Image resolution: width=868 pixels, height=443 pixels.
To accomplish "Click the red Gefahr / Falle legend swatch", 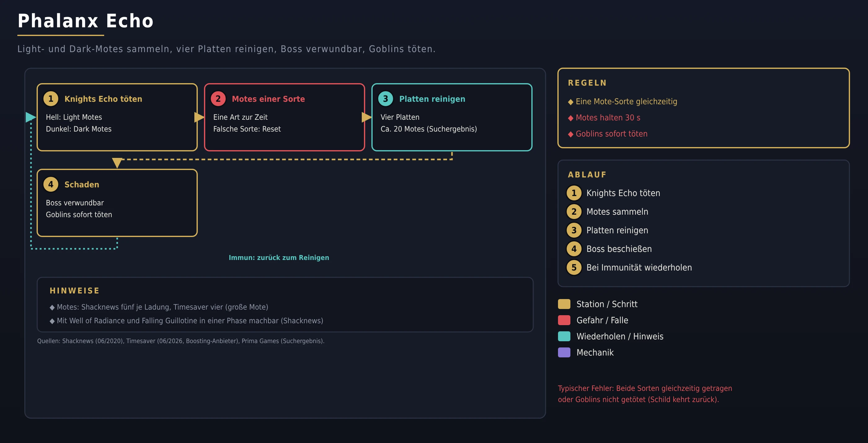I will (564, 320).
